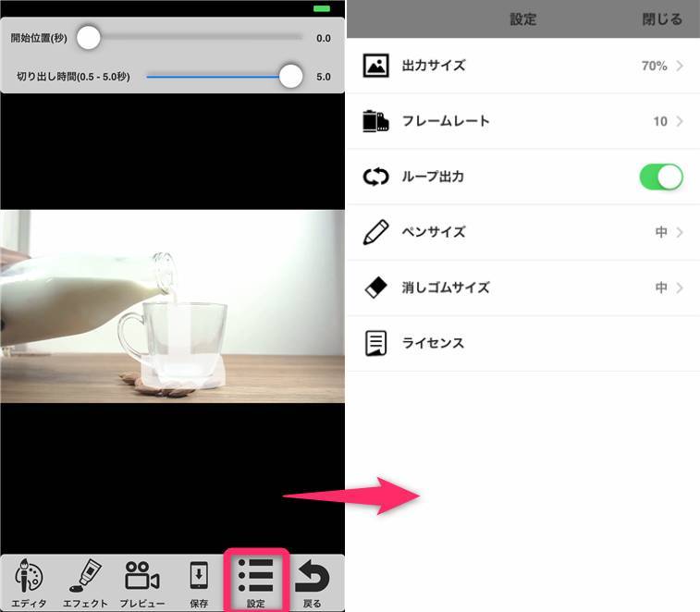Click the 消しゴムサイズ value 中

coord(661,288)
